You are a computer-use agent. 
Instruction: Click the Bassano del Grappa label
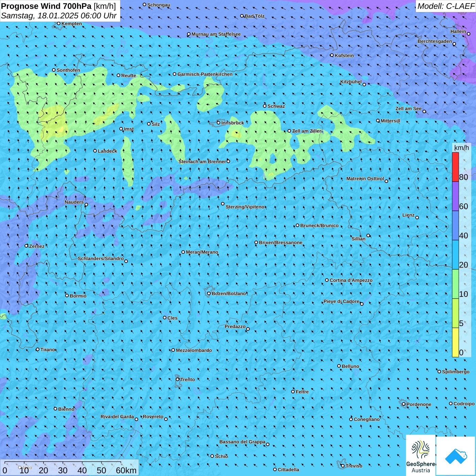point(242,442)
